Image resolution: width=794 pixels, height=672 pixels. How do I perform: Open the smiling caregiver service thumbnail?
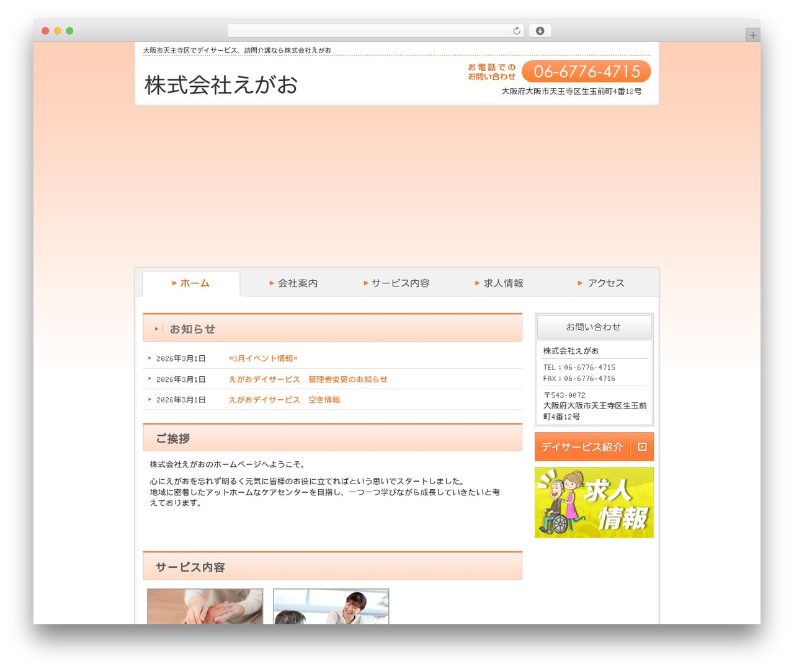tap(331, 606)
